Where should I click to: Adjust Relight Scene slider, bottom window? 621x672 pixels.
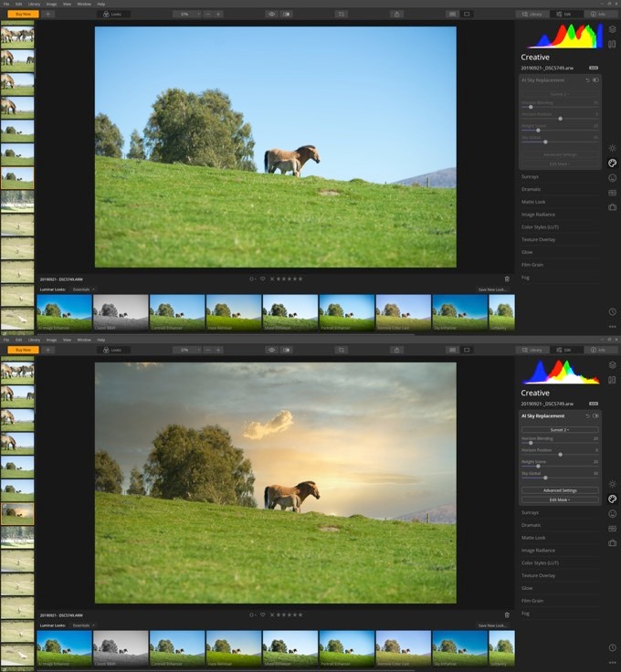click(x=538, y=466)
